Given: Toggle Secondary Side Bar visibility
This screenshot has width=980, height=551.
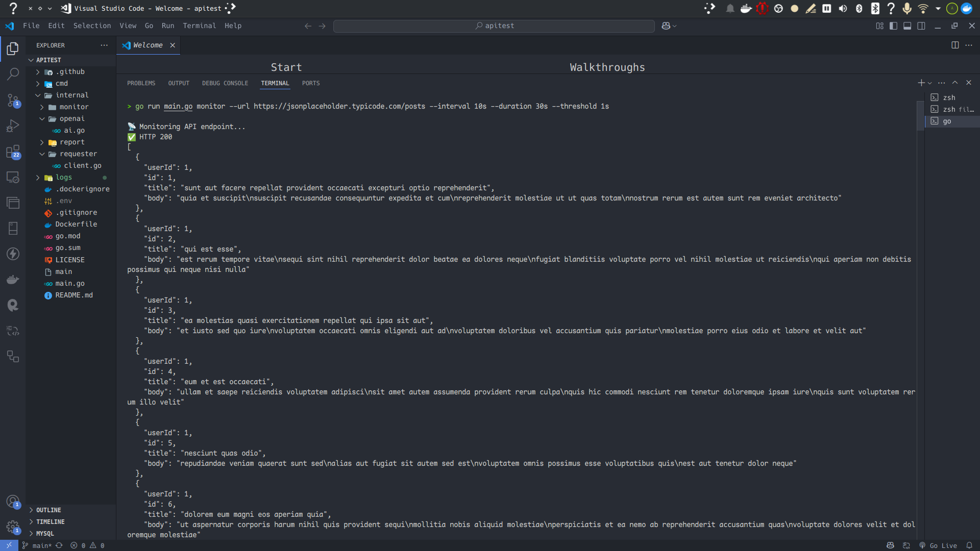Looking at the screenshot, I should click(x=921, y=26).
